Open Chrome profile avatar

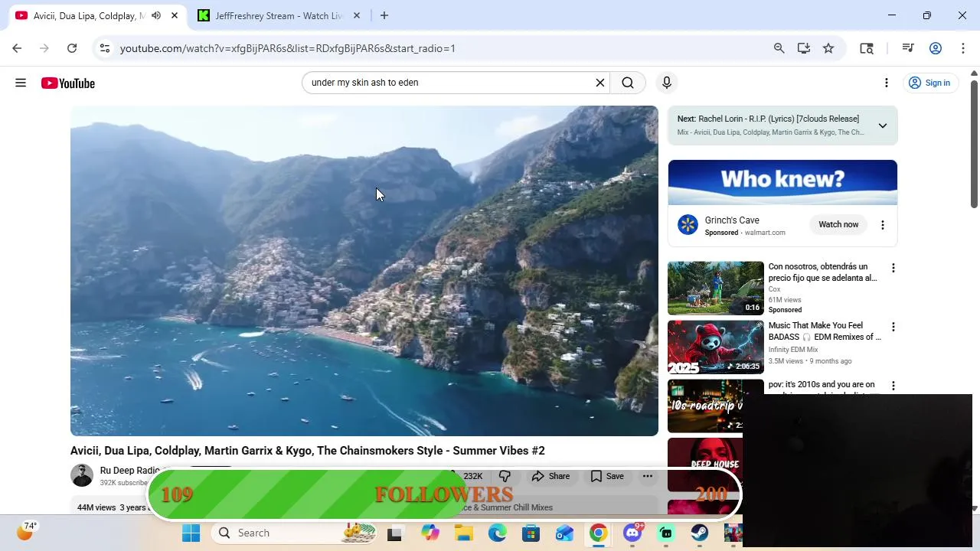pyautogui.click(x=936, y=48)
